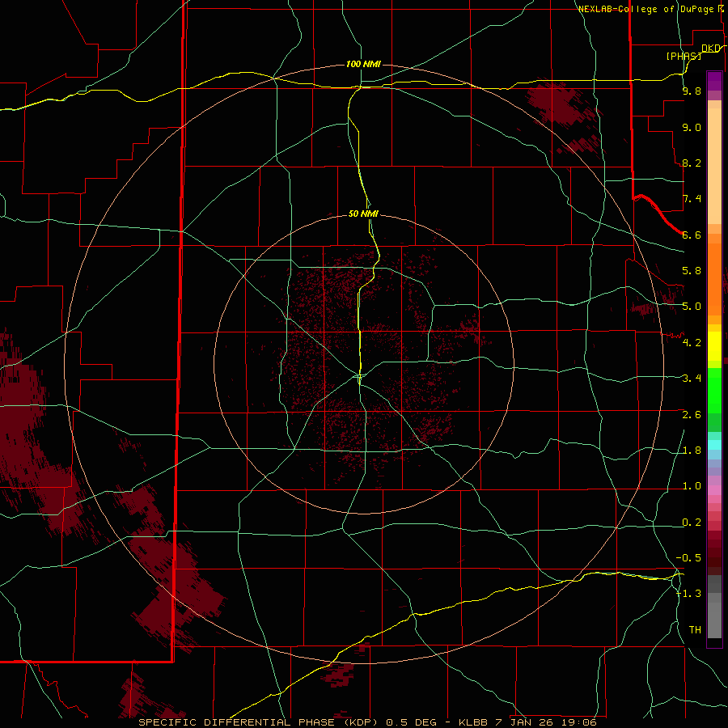Click the 50 NMI range ring label
Screen dimensions: 728x728
tap(363, 214)
